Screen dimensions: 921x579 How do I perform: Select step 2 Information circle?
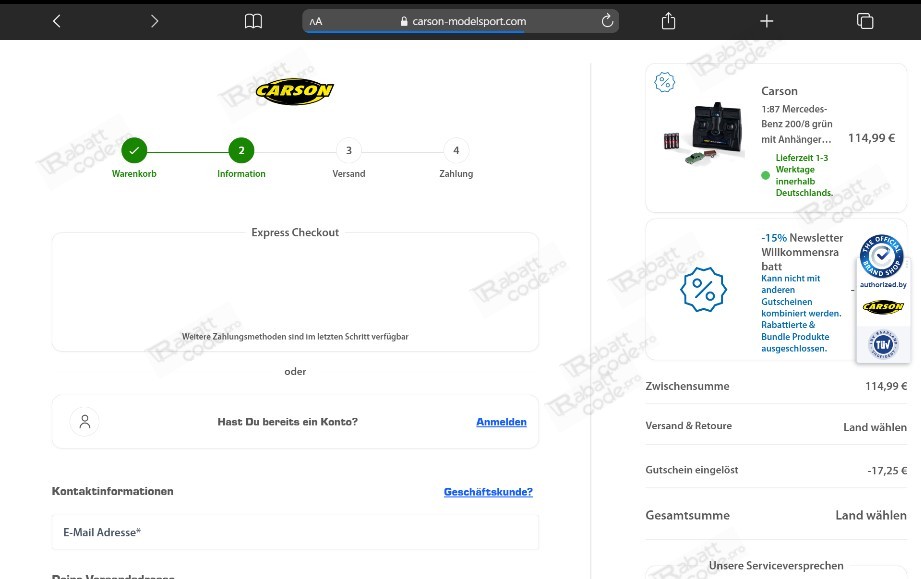coord(241,150)
